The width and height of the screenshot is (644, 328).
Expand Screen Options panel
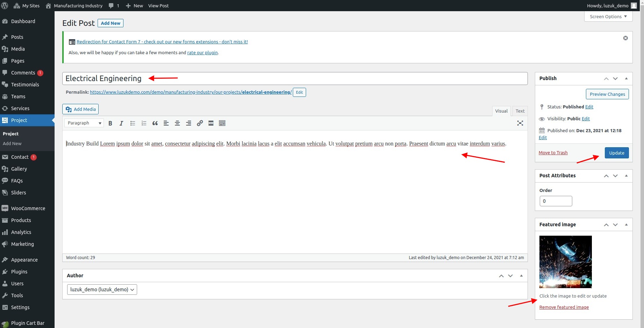tap(608, 16)
